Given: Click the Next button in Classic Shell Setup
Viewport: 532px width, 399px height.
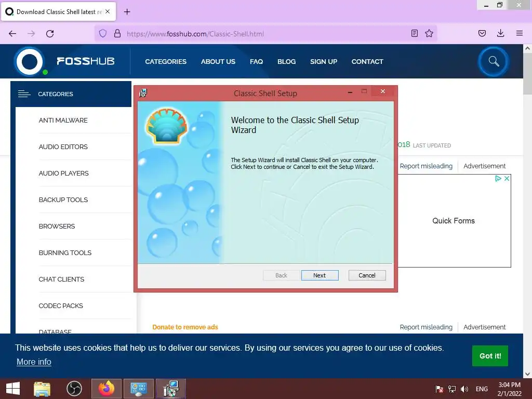Looking at the screenshot, I should [320, 275].
